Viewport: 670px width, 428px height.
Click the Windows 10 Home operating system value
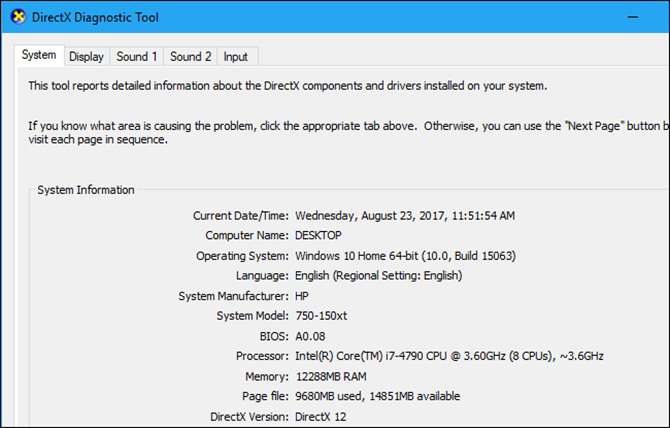[405, 255]
